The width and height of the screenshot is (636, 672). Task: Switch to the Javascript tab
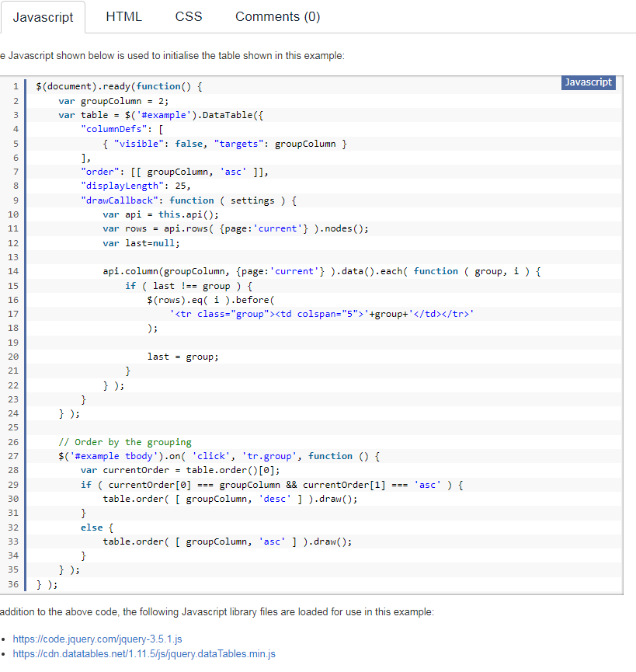pyautogui.click(x=43, y=17)
